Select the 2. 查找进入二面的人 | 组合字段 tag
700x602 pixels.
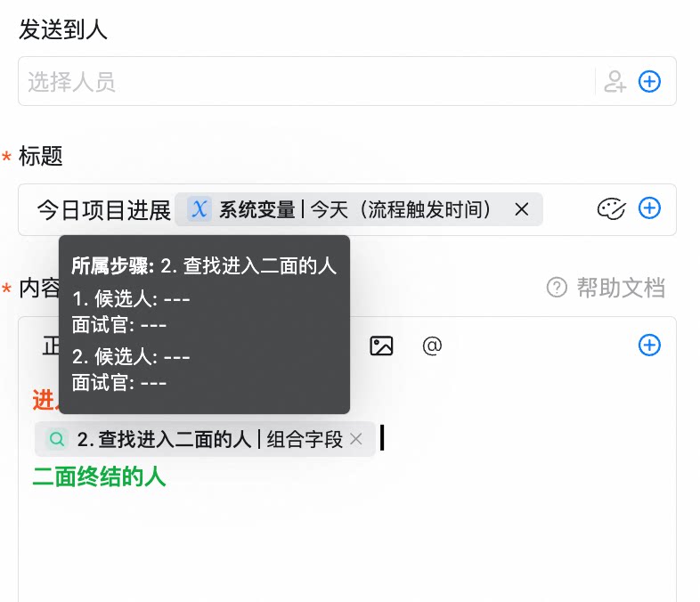click(205, 439)
